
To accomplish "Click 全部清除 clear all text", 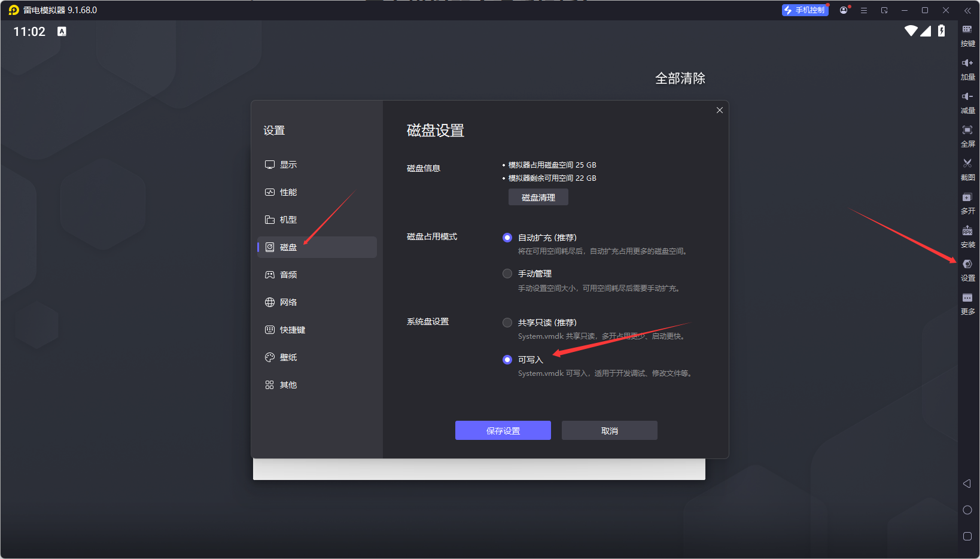I will point(680,78).
